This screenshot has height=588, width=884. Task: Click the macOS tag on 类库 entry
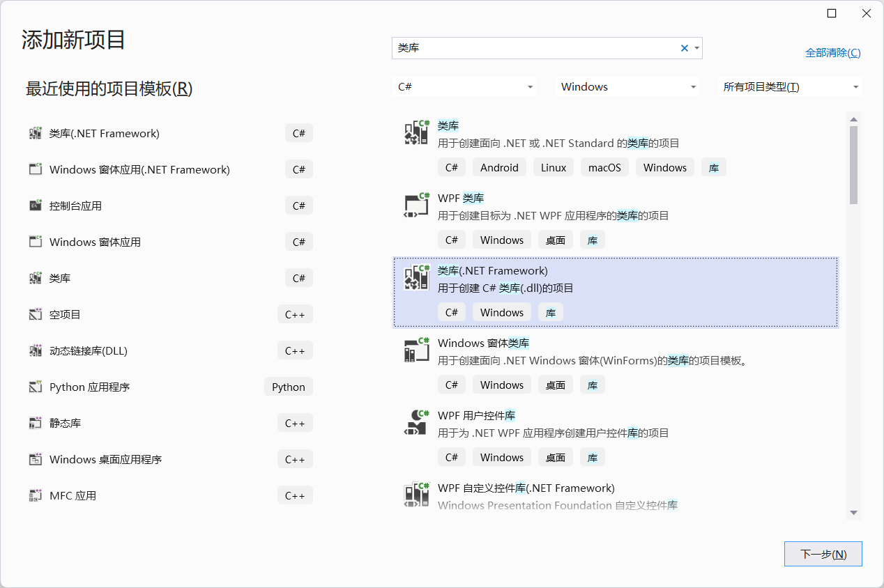(x=604, y=167)
